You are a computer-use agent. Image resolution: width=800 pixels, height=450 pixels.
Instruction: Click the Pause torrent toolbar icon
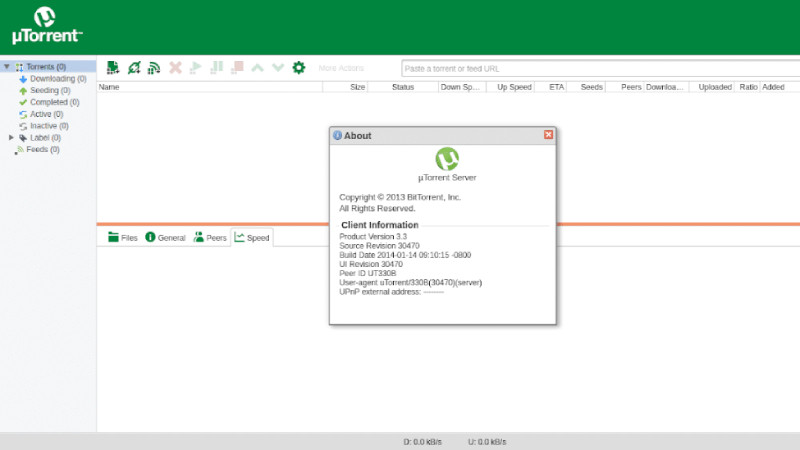[217, 67]
